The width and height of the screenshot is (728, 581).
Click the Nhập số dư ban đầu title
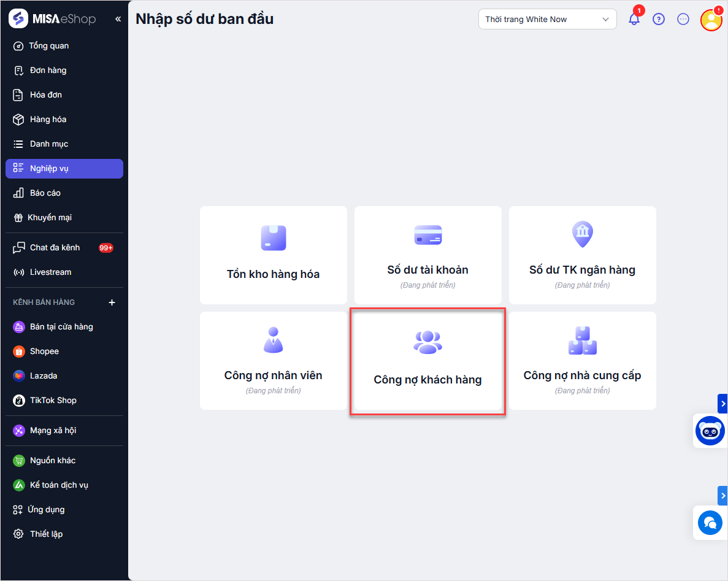(x=204, y=19)
